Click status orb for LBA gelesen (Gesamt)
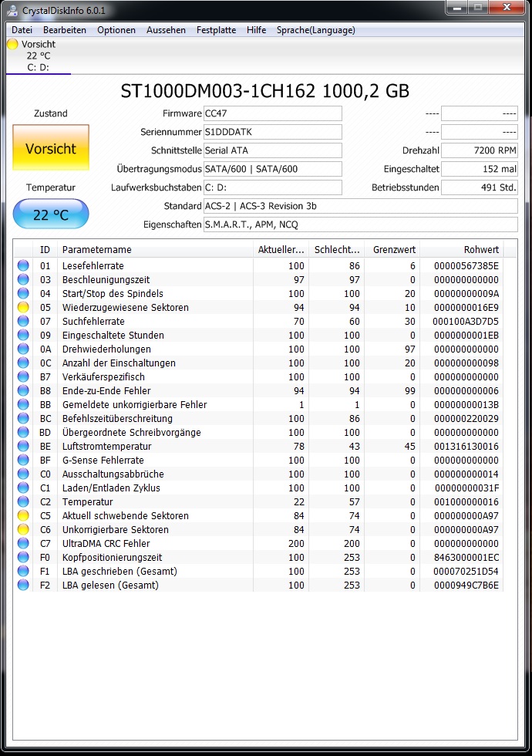The image size is (532, 756). coord(22,585)
